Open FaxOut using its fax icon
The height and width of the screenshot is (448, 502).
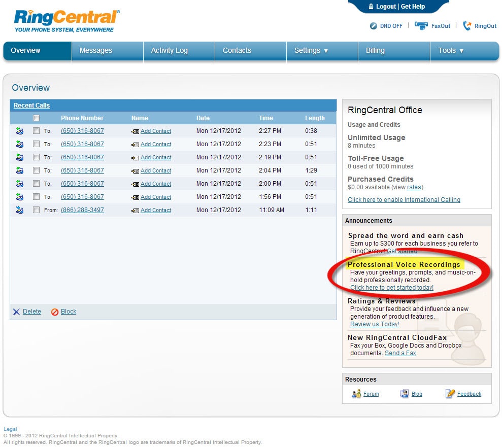tap(421, 26)
